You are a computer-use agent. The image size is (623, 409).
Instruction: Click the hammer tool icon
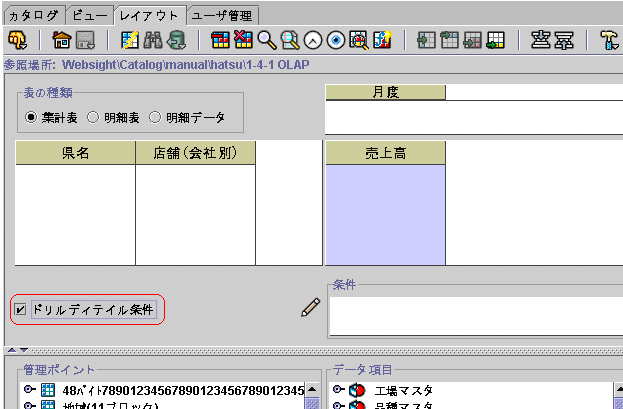point(609,40)
